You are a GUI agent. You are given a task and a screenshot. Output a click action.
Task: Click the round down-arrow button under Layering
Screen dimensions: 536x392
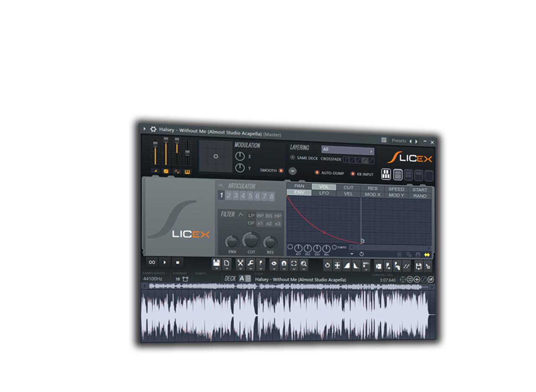293,171
